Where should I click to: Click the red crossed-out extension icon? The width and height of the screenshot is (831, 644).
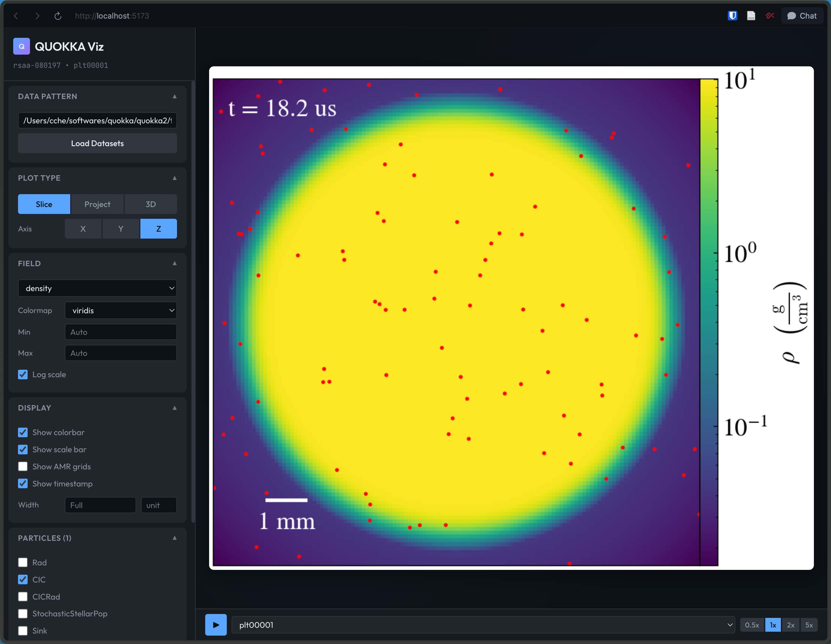[x=770, y=16]
